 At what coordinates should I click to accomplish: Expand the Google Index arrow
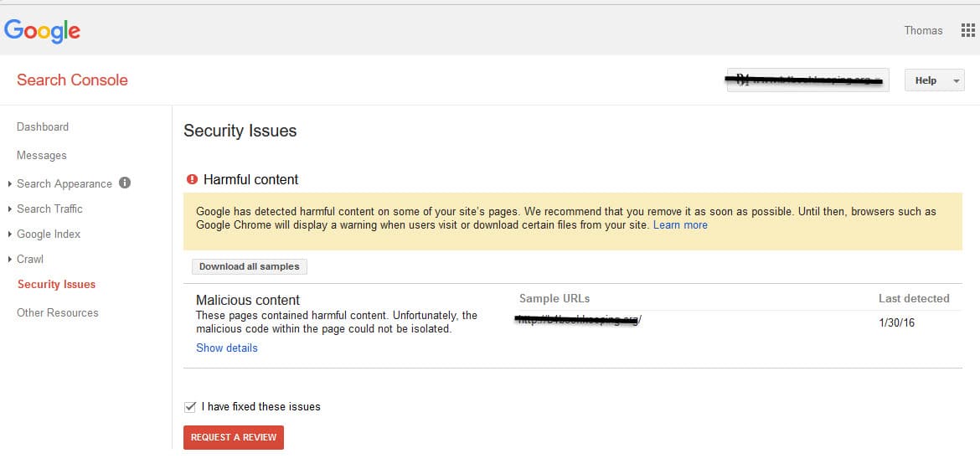pyautogui.click(x=10, y=234)
